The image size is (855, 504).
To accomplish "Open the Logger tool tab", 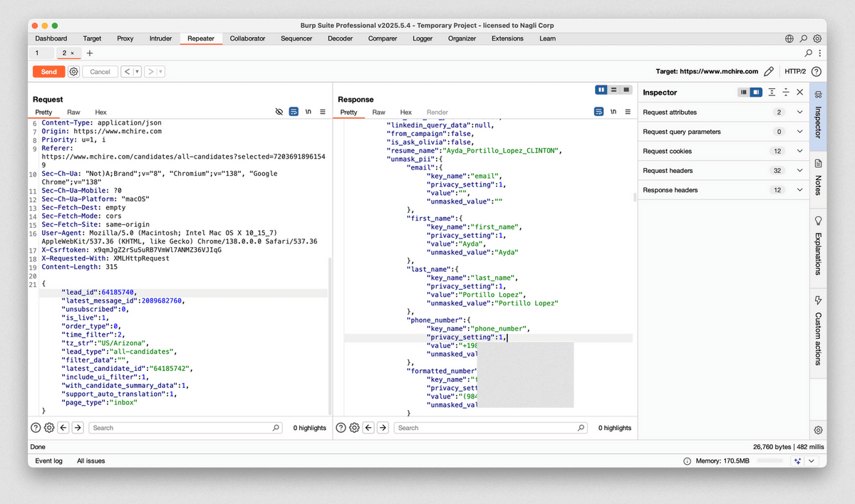I will coord(423,38).
